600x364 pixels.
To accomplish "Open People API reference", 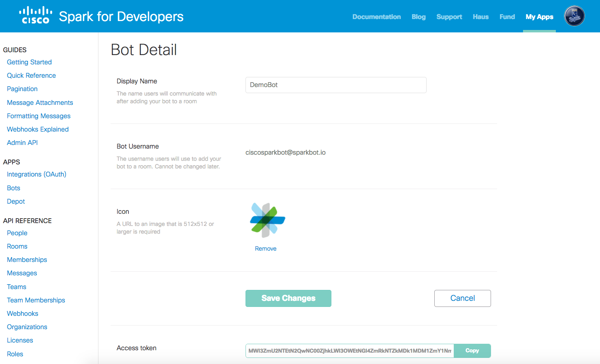I will point(17,233).
